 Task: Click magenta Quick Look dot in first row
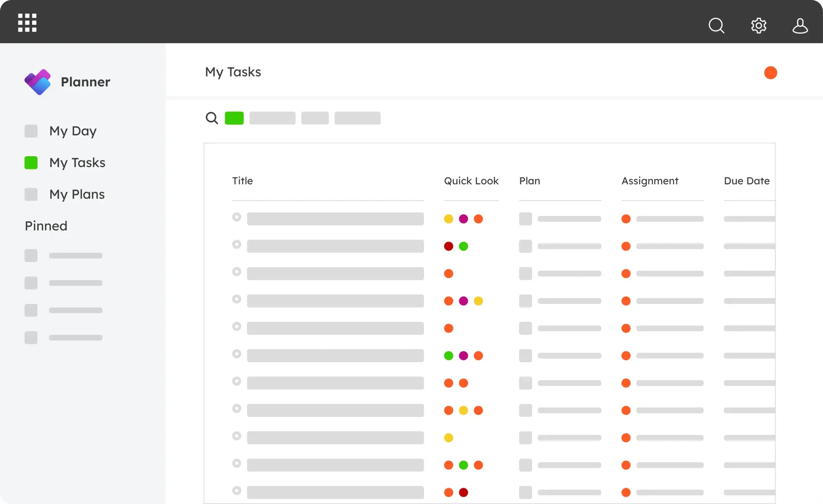tap(463, 219)
